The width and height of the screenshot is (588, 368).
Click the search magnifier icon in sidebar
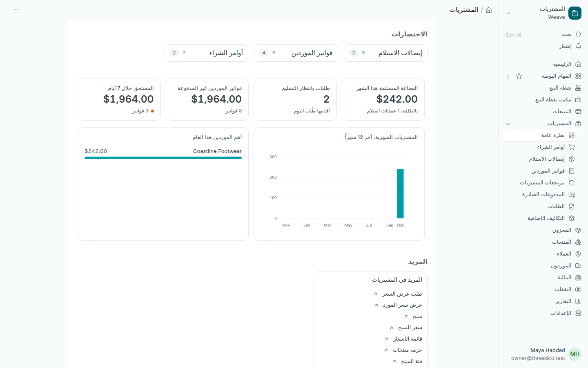[578, 34]
